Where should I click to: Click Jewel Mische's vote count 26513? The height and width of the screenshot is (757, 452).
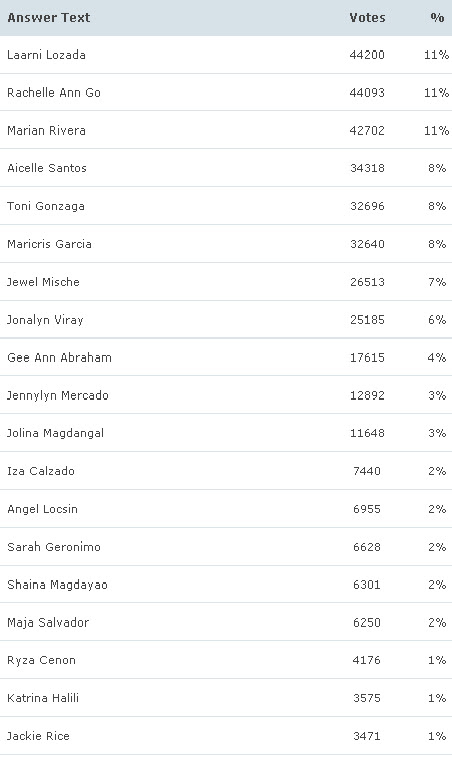[x=367, y=282]
